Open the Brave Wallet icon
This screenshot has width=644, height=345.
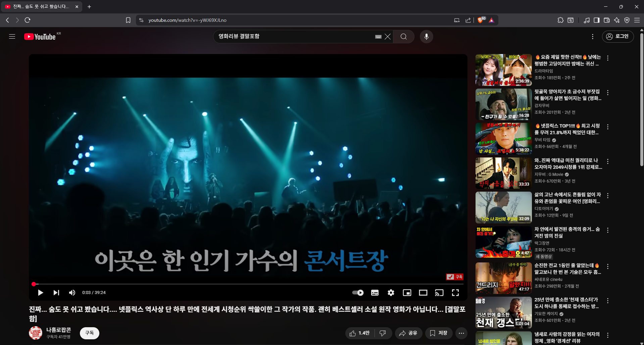[607, 20]
